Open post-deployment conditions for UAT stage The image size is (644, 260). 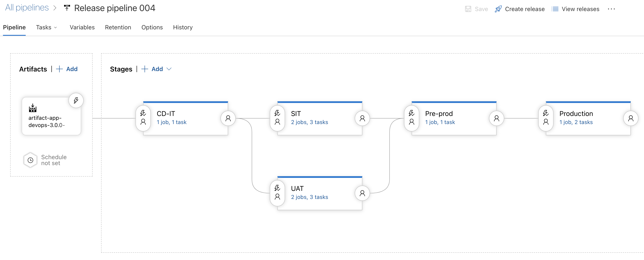tap(362, 193)
